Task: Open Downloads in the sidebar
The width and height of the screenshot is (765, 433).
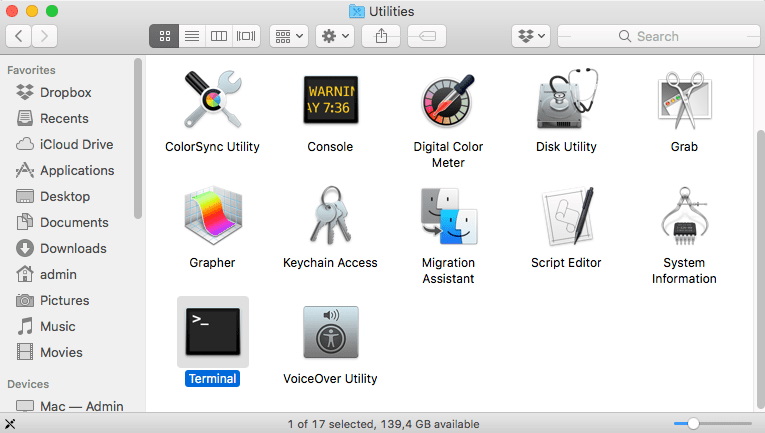Action: (61, 248)
